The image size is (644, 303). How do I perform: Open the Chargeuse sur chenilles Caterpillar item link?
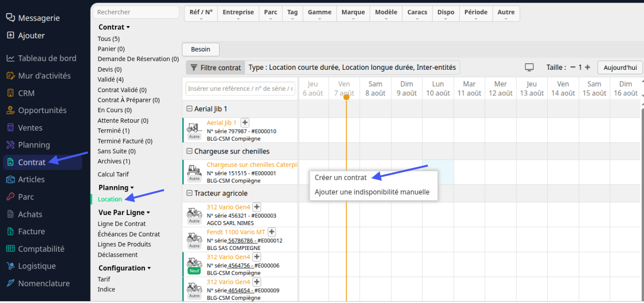point(251,165)
